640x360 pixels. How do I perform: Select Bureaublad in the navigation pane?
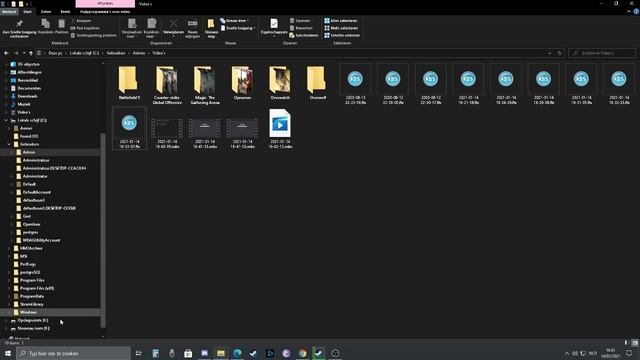point(28,80)
